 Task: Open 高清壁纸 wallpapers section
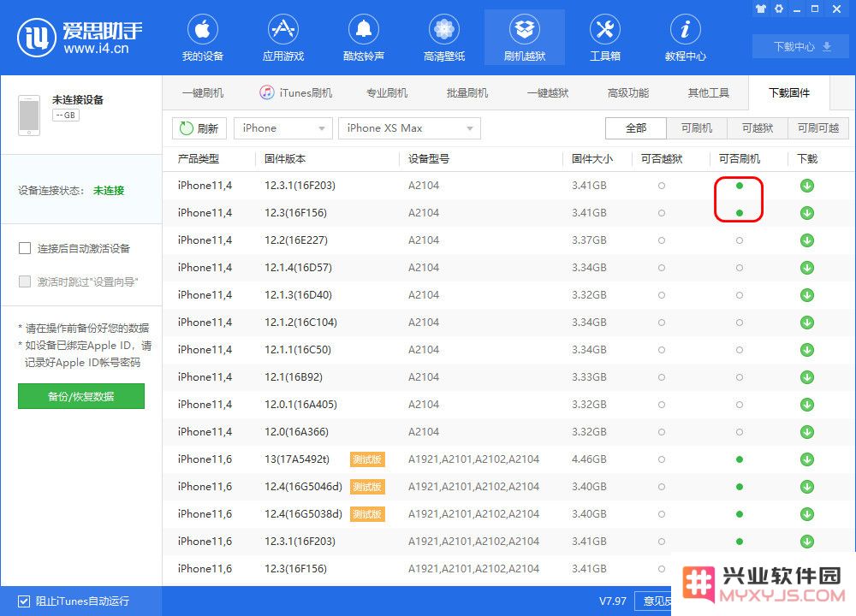[x=443, y=38]
